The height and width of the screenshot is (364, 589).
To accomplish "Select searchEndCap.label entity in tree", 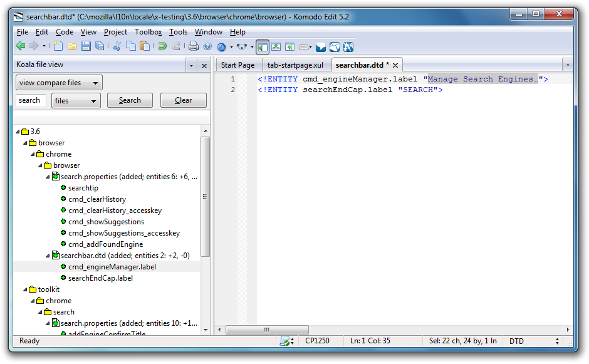I will tap(100, 278).
